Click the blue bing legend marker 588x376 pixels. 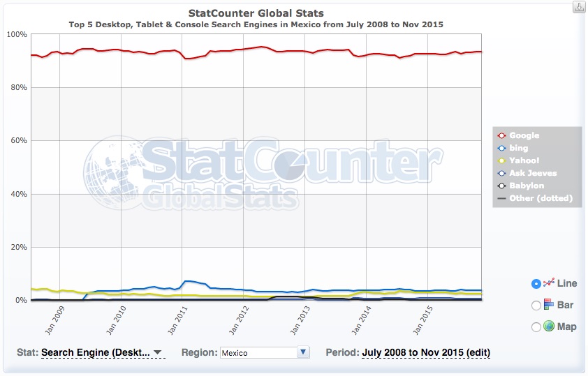pyautogui.click(x=501, y=149)
